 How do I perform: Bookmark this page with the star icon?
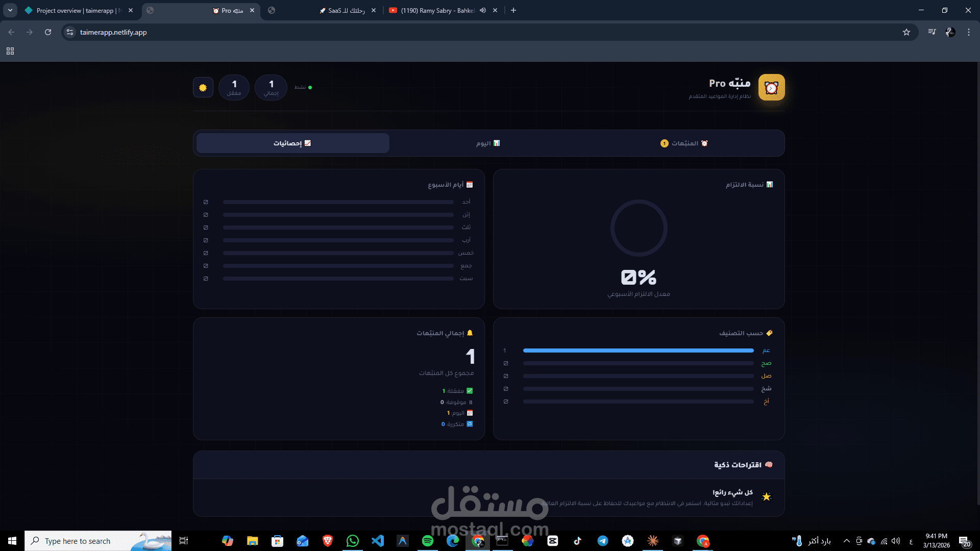tap(906, 32)
